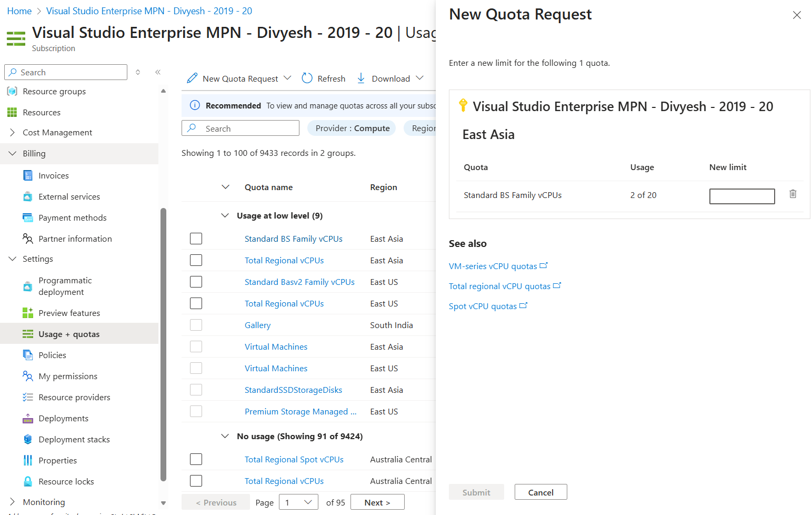Viewport: 812px width, 515px height.
Task: Collapse the Usage at low level group
Action: 225,215
